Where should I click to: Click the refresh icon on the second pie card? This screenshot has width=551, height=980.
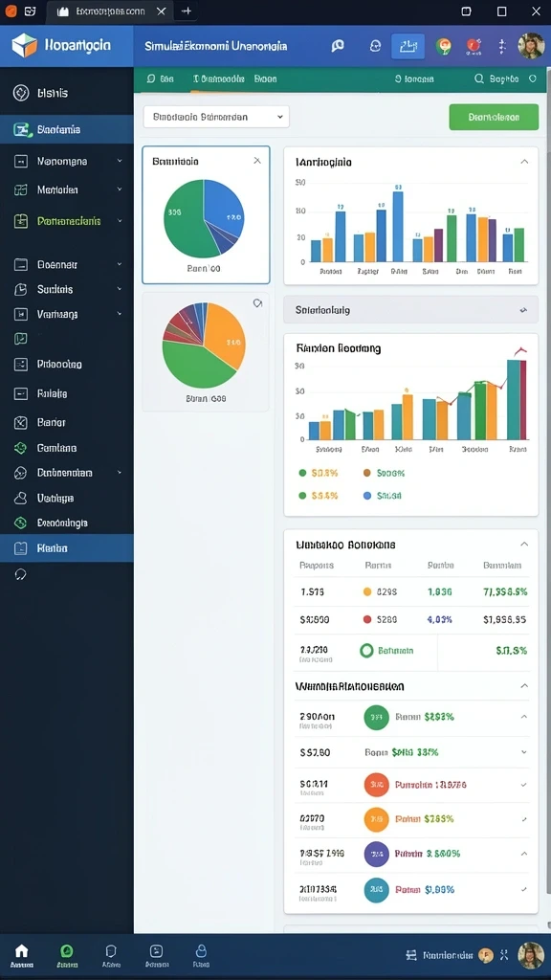point(257,303)
